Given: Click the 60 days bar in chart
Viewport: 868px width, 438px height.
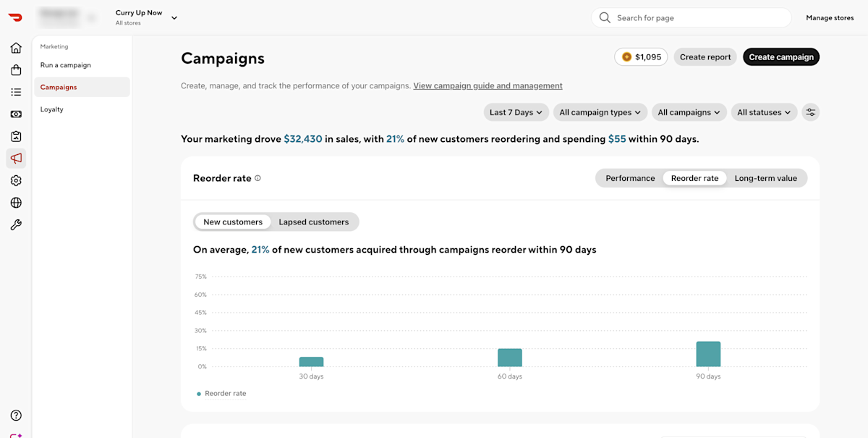Looking at the screenshot, I should point(510,358).
